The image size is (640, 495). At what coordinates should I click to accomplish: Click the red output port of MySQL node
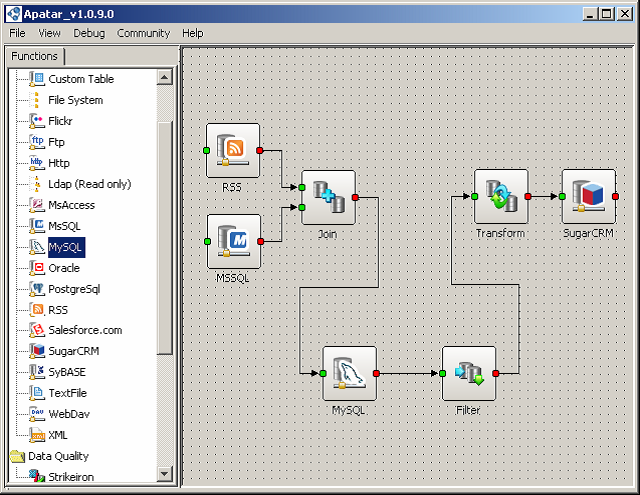tap(376, 373)
